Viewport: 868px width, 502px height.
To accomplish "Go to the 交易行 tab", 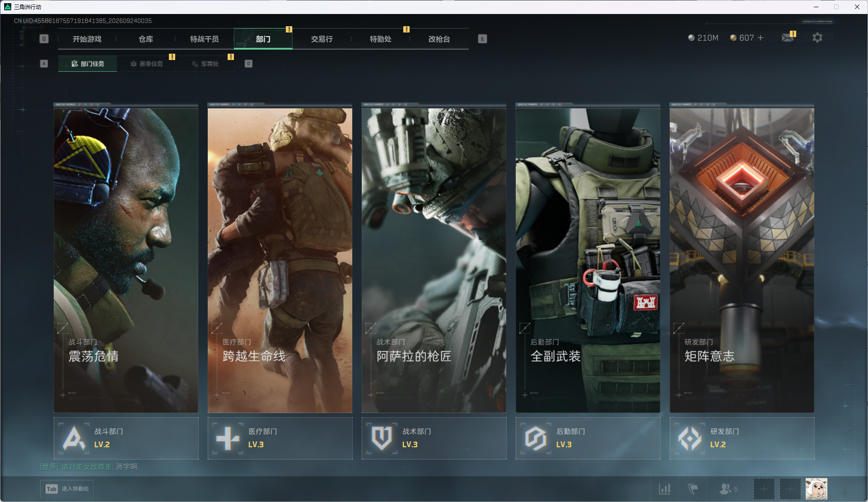I will coord(322,39).
